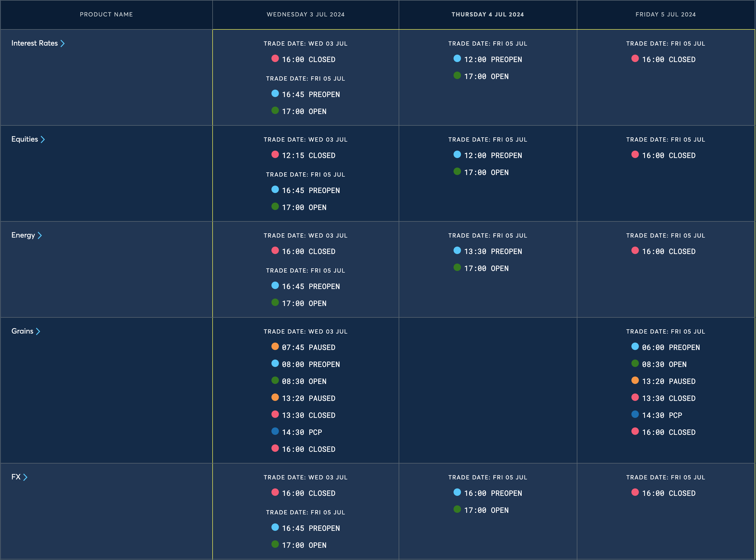Click the Product Name column header
Viewport: 756px width, 560px height.
[106, 14]
